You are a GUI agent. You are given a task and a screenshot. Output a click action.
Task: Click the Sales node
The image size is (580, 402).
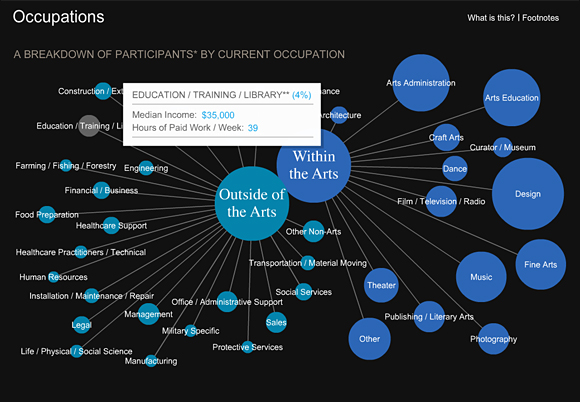(276, 322)
